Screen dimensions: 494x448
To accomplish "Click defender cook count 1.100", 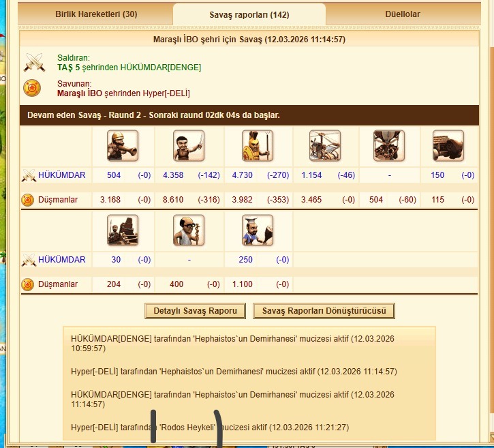I will [x=243, y=284].
